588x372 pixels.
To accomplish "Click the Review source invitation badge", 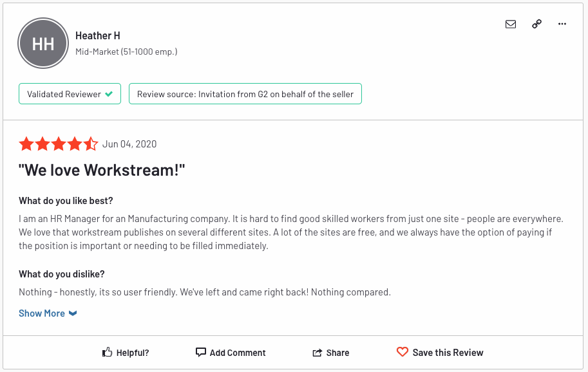I will click(245, 94).
